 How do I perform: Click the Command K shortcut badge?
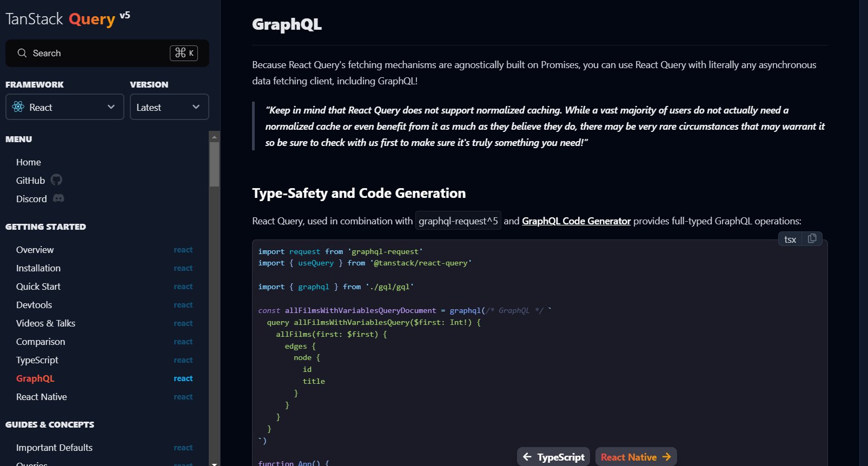[x=184, y=53]
